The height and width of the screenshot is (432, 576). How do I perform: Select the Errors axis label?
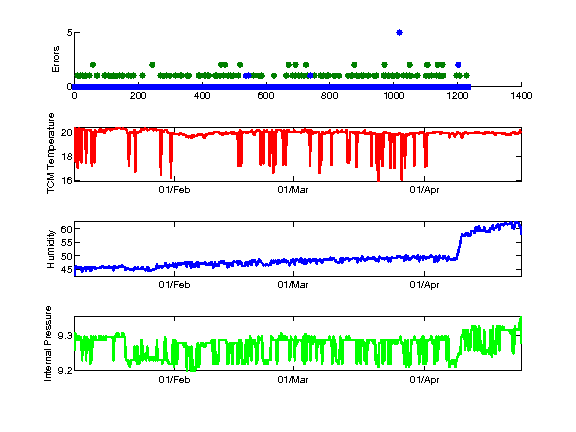(55, 59)
